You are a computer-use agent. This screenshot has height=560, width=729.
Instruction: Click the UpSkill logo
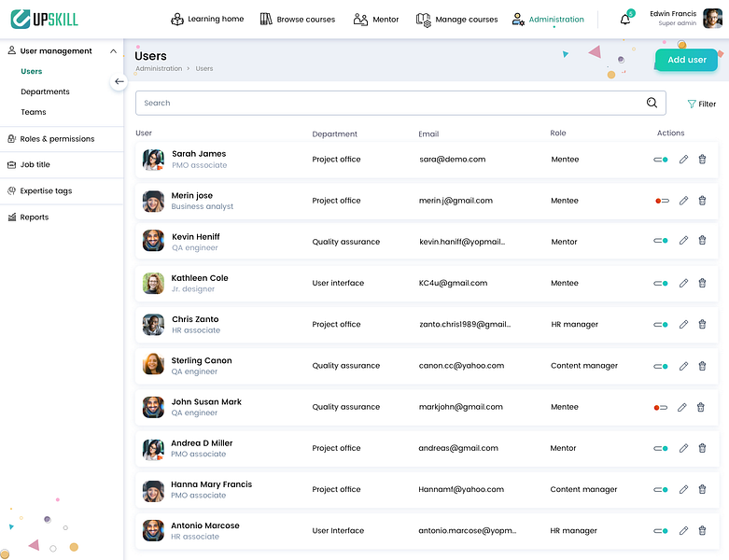(44, 19)
